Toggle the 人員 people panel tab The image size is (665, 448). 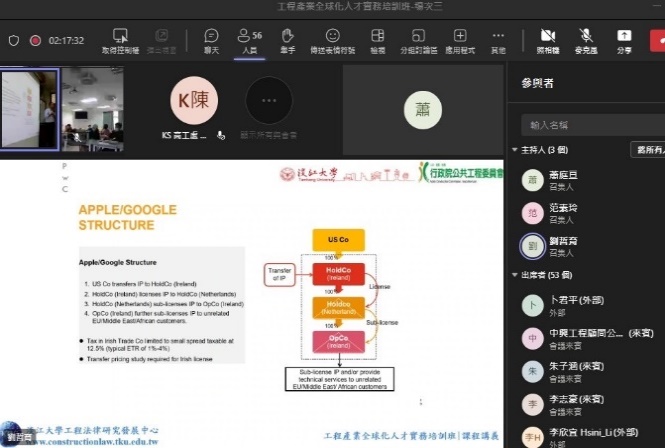(x=250, y=42)
